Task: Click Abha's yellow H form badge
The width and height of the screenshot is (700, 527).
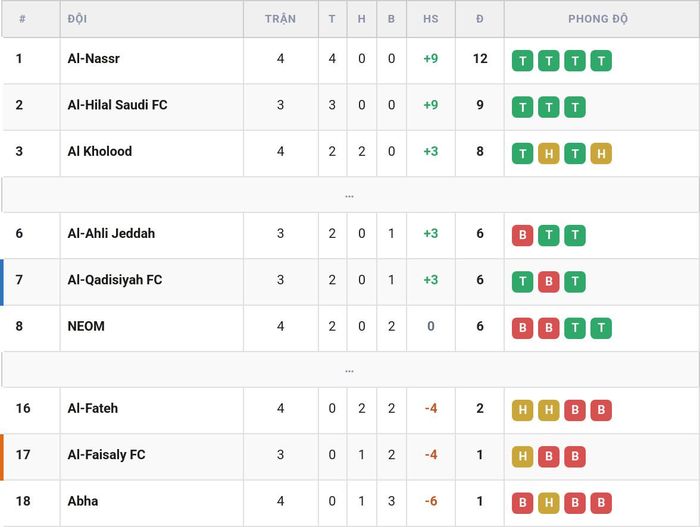Action: point(549,503)
